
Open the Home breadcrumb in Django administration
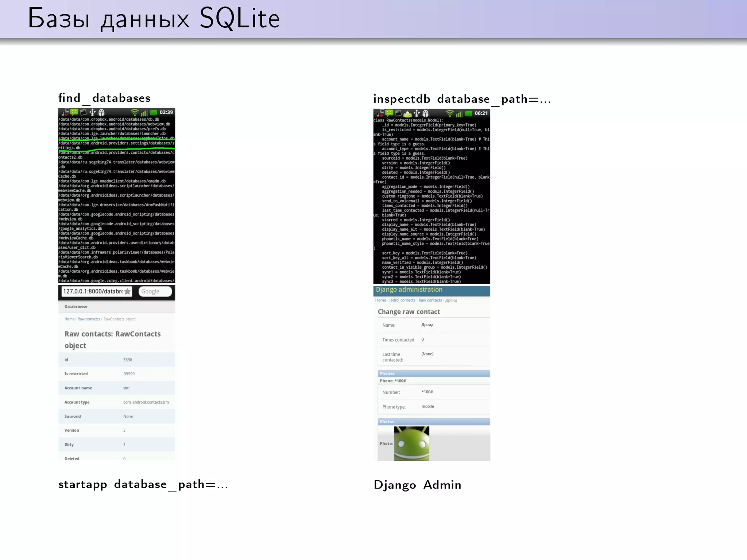[380, 300]
